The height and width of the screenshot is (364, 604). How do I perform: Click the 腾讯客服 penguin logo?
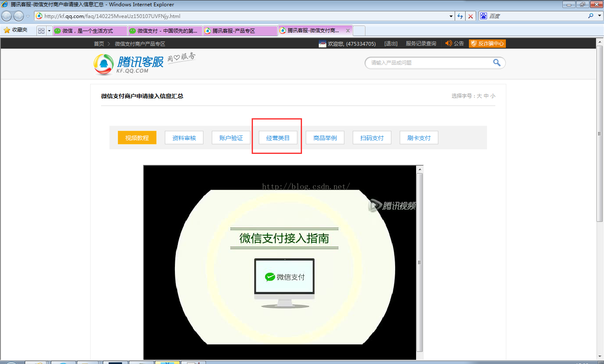click(104, 64)
